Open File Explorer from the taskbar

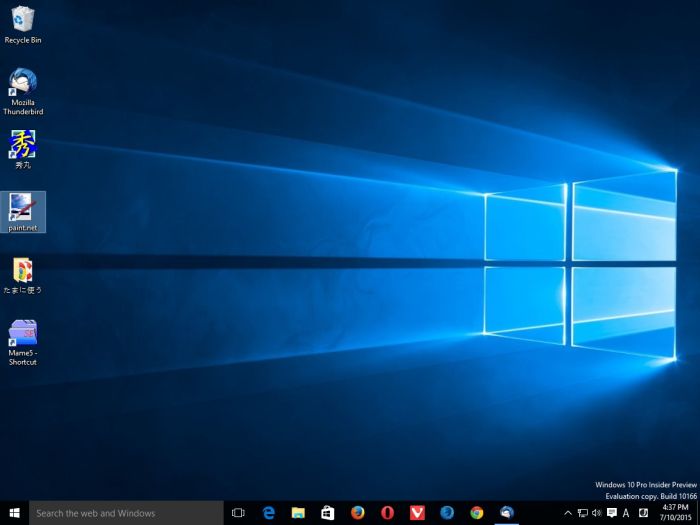point(298,513)
